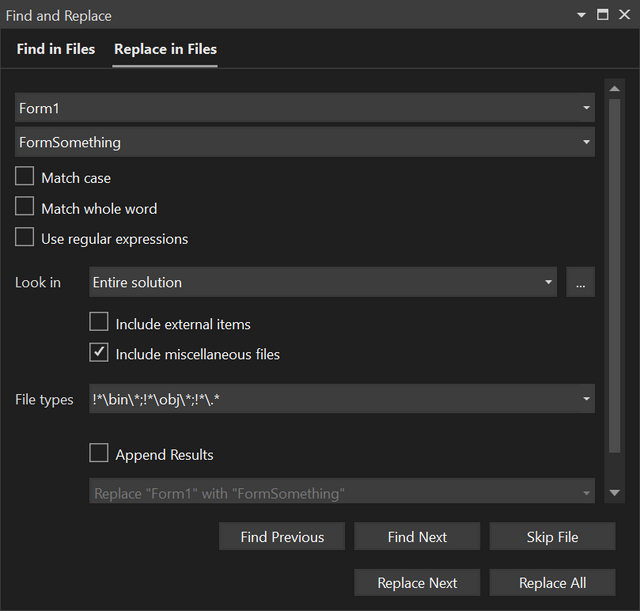The width and height of the screenshot is (640, 611).
Task: Click the Find Next button
Action: click(x=417, y=536)
